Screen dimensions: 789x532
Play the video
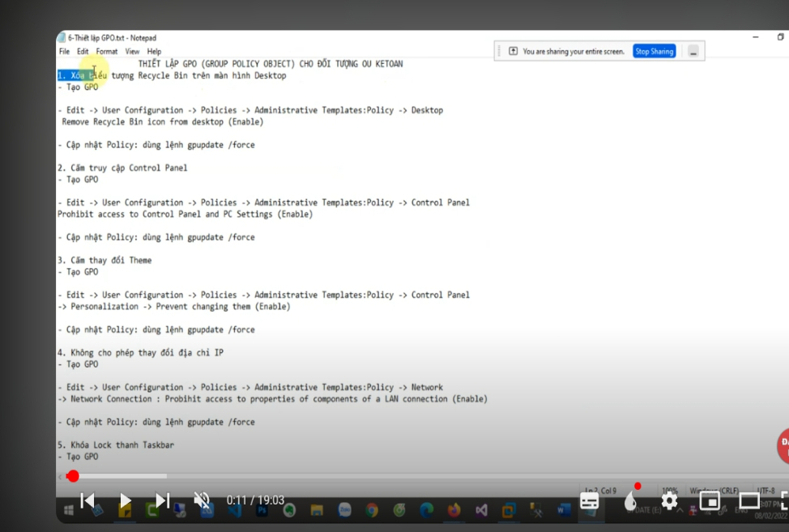pos(126,500)
